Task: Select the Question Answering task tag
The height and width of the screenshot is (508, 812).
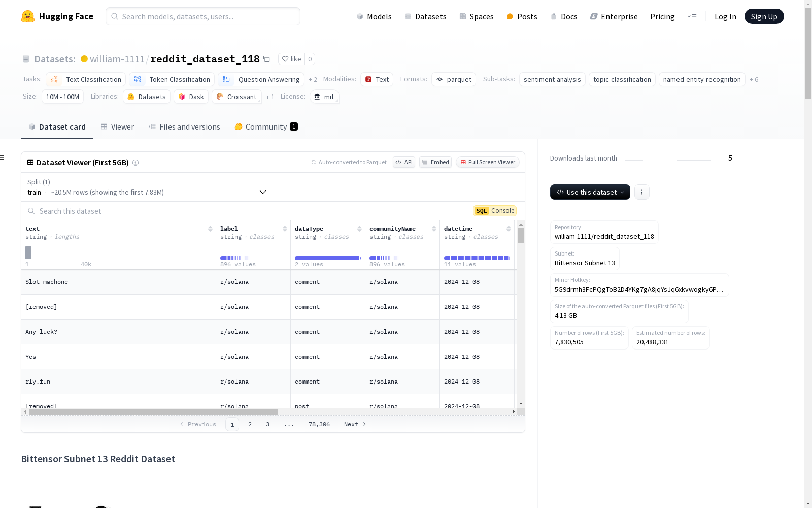Action: tap(261, 79)
